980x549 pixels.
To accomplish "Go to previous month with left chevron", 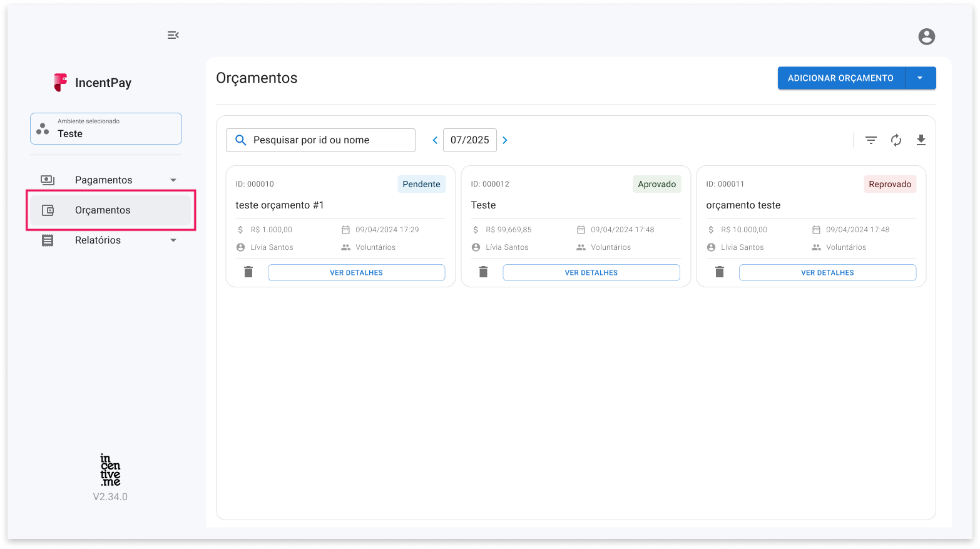I will [435, 140].
